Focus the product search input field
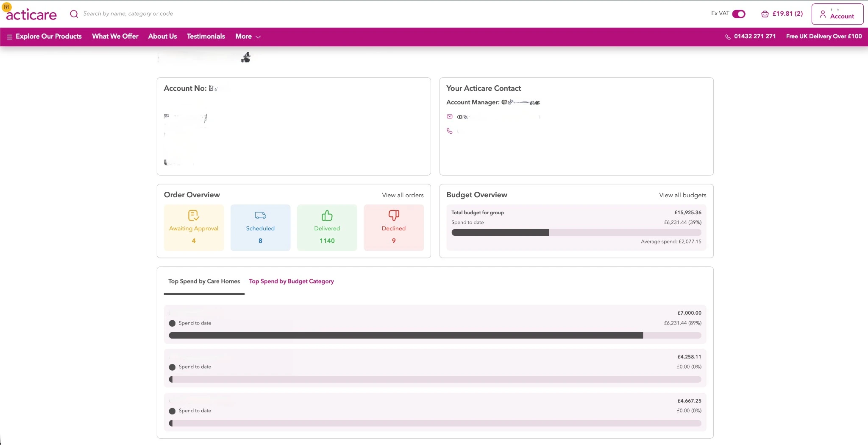Image resolution: width=868 pixels, height=445 pixels. click(x=128, y=14)
